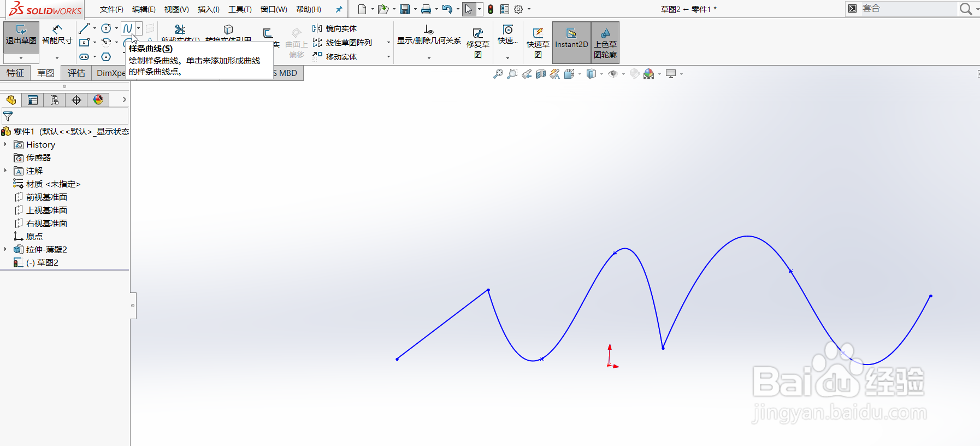The width and height of the screenshot is (980, 446).
Task: Open the Spline tool dropdown arrow
Action: [x=139, y=28]
